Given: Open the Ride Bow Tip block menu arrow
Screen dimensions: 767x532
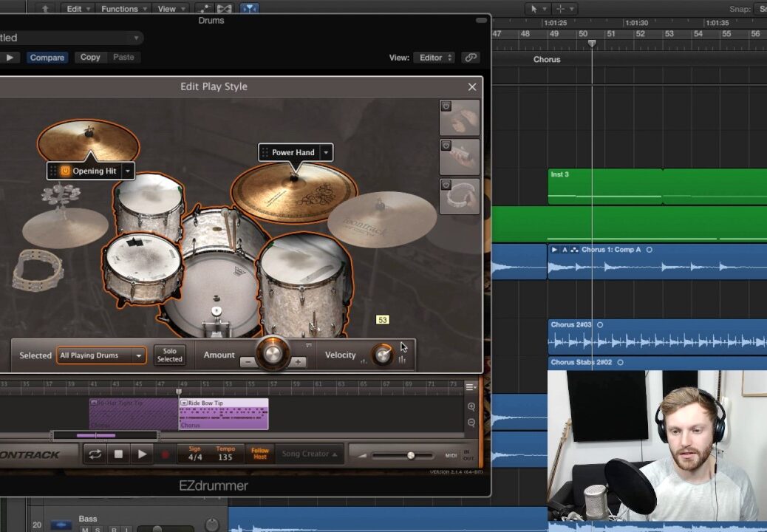Looking at the screenshot, I should click(x=184, y=403).
